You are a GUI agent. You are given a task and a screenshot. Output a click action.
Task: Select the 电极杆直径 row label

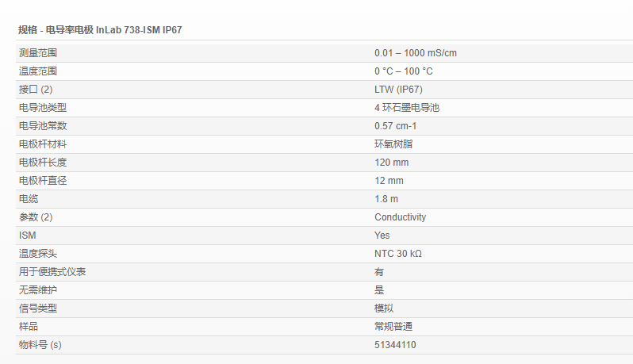[x=43, y=181]
